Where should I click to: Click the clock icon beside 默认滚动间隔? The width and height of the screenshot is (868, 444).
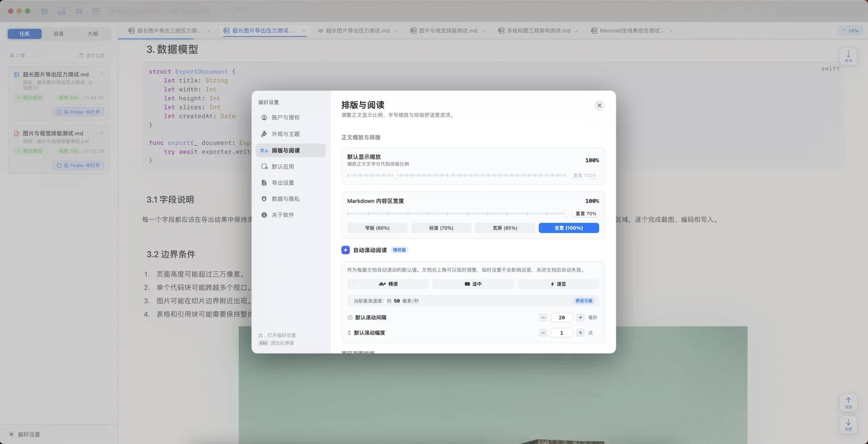(x=350, y=318)
